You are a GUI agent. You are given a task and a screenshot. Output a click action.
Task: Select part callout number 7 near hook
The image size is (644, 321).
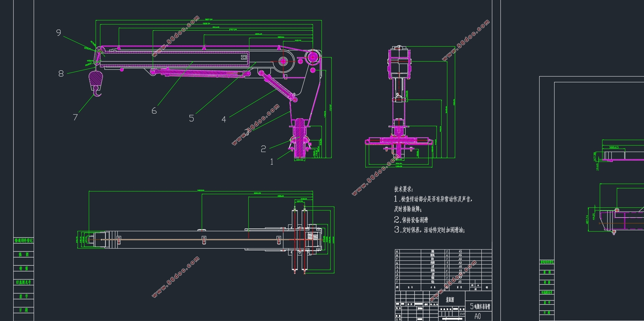75,117
